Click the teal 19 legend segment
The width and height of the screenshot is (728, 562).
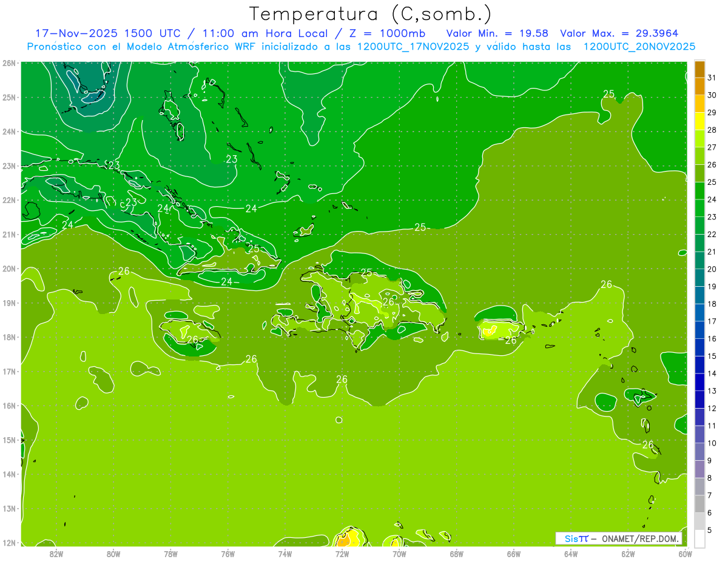coord(699,278)
